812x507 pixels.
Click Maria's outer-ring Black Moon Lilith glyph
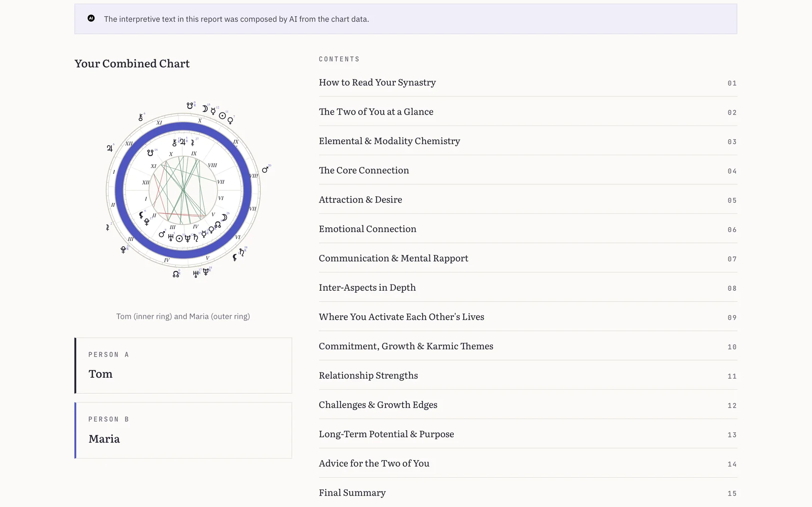235,257
